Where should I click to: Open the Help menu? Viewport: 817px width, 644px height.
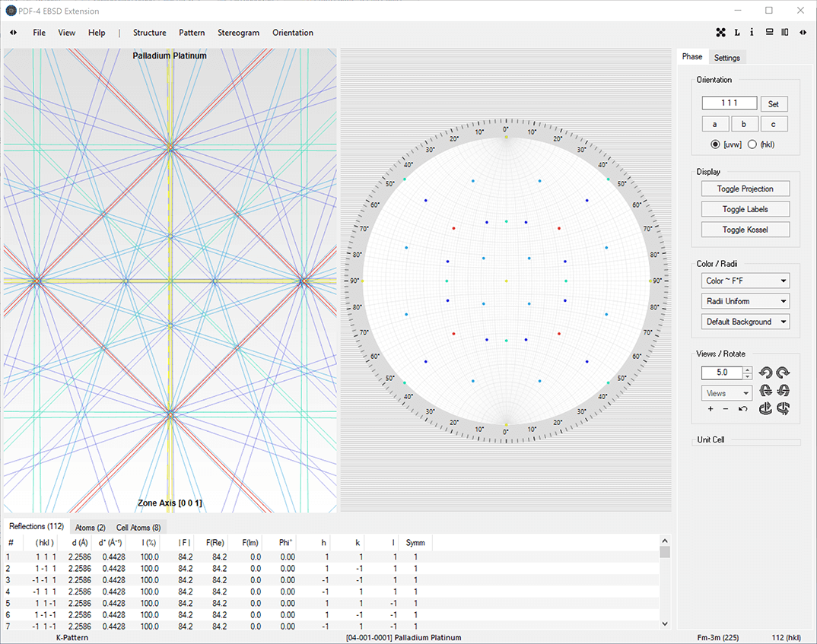coord(97,32)
